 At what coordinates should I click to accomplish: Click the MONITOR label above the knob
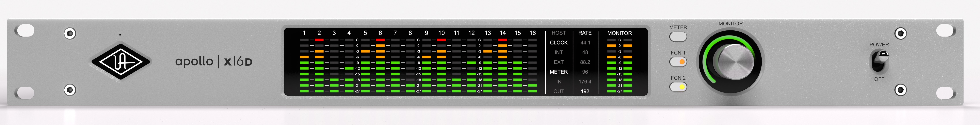(730, 23)
